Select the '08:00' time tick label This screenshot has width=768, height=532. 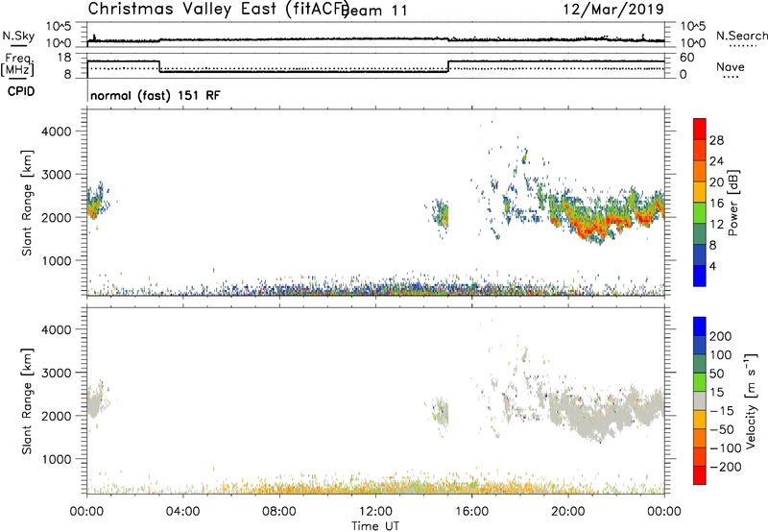pos(279,512)
